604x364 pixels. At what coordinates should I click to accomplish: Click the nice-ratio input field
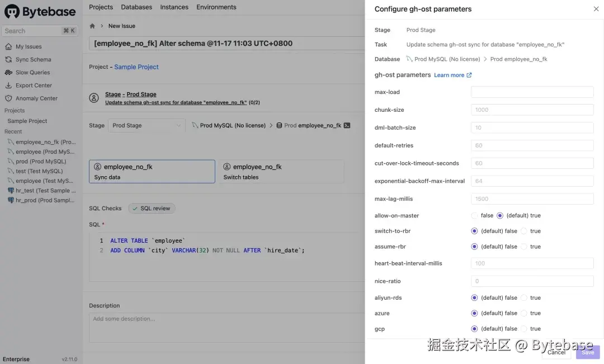pos(532,281)
